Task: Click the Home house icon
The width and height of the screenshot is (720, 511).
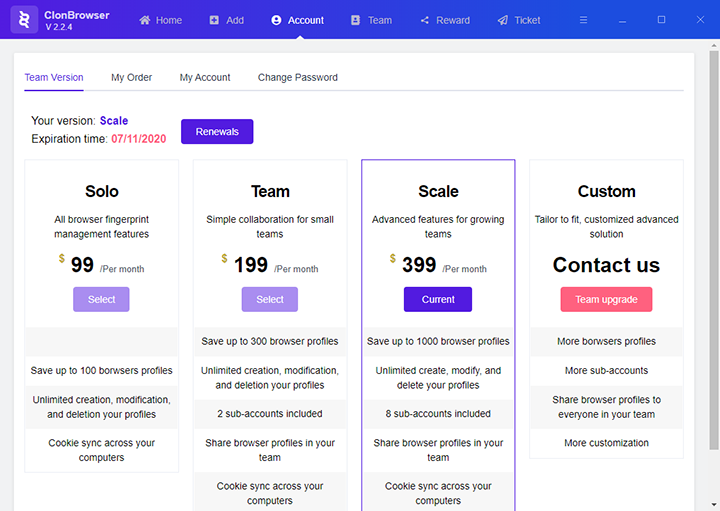Action: [145, 20]
